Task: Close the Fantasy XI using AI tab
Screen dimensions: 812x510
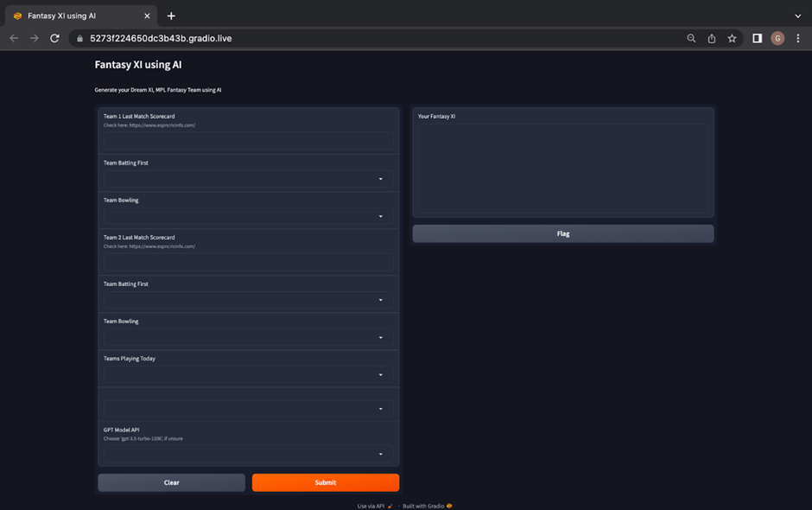Action: (x=147, y=16)
